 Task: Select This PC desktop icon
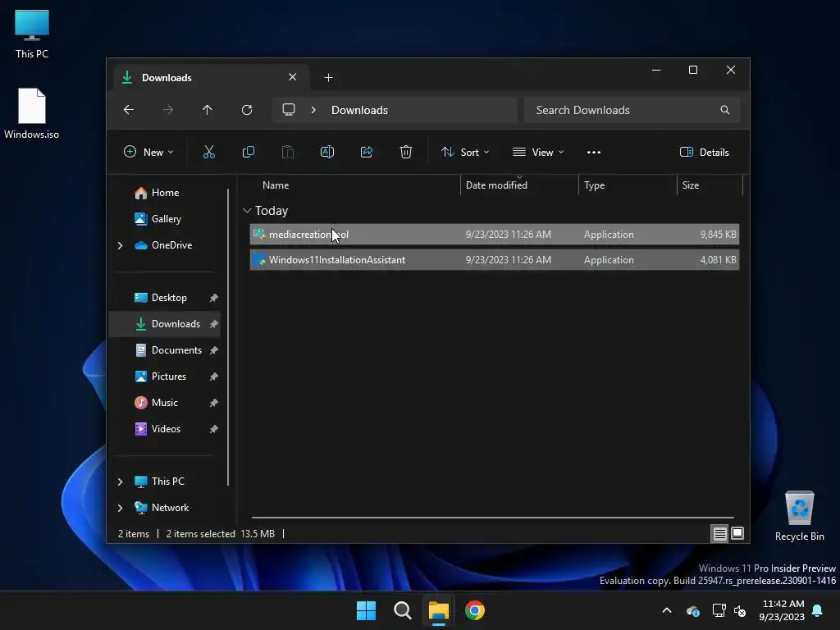click(32, 34)
